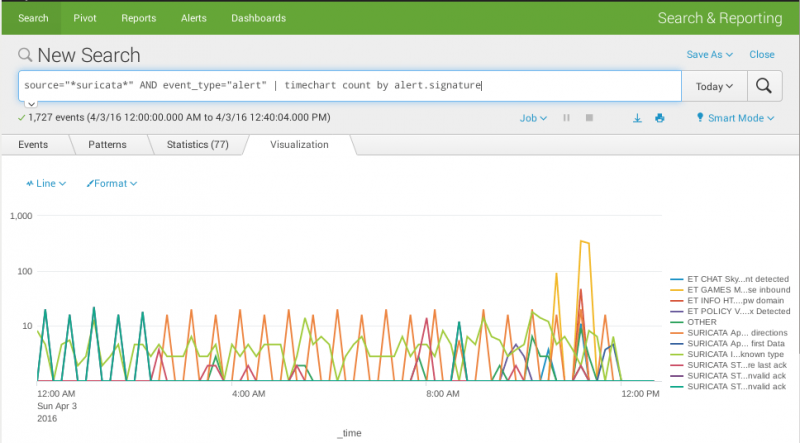
Task: Click the Close link
Action: click(x=761, y=55)
